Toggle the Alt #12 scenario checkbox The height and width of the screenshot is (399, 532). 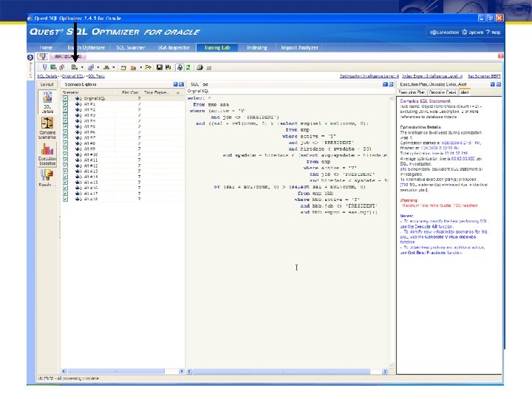coord(66,166)
